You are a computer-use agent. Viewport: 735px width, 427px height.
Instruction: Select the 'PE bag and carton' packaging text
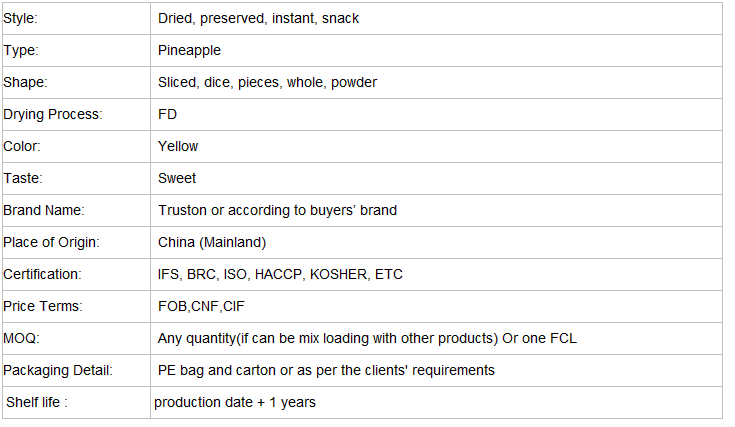[217, 370]
